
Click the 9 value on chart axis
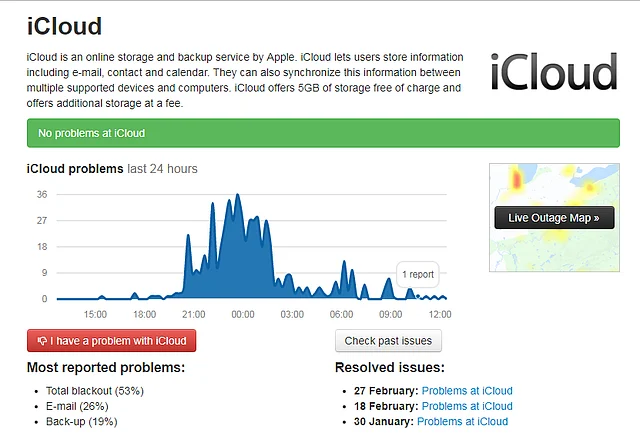coord(44,273)
